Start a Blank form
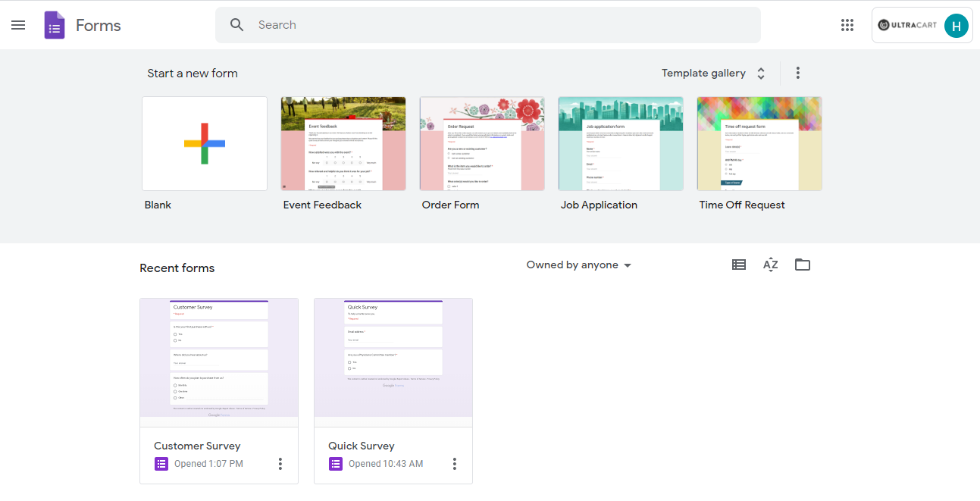Image resolution: width=980 pixels, height=501 pixels. pos(205,144)
